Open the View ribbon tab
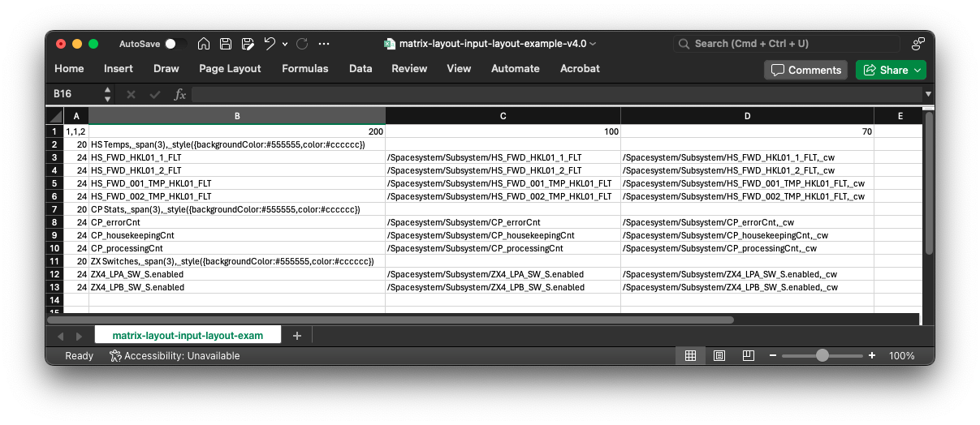Screen dimensions: 980x425 (459, 69)
